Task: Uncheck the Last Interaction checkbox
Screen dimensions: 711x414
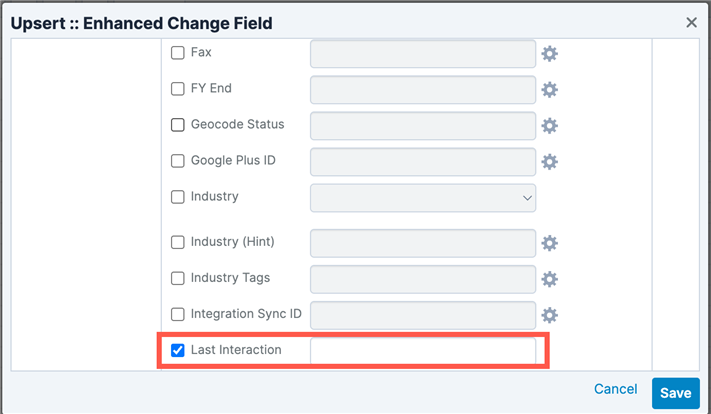Action: tap(178, 351)
